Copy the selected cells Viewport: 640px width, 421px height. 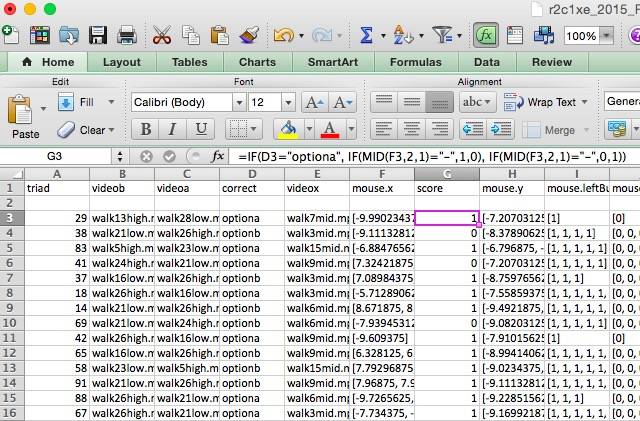pyautogui.click(x=190, y=35)
